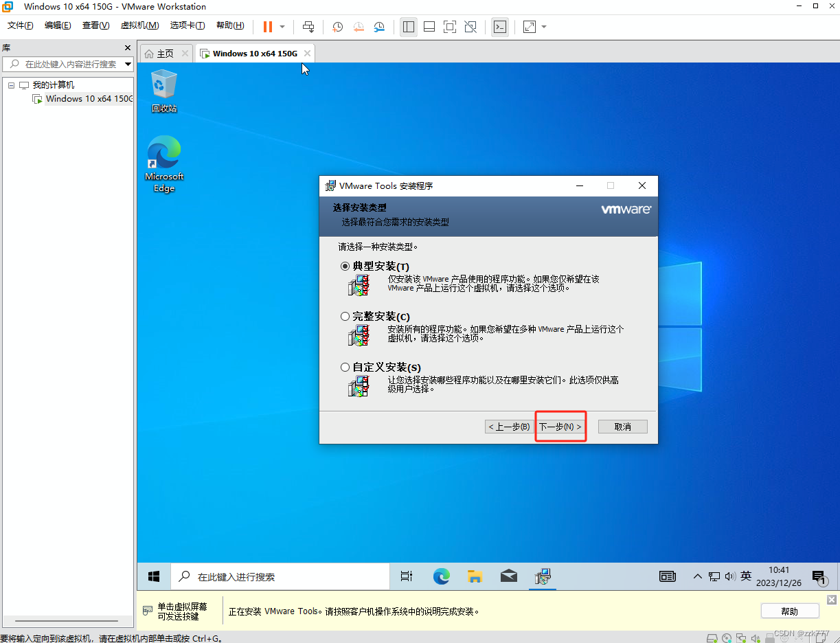Open the clock showing 10:41
This screenshot has height=643, width=840.
[780, 576]
